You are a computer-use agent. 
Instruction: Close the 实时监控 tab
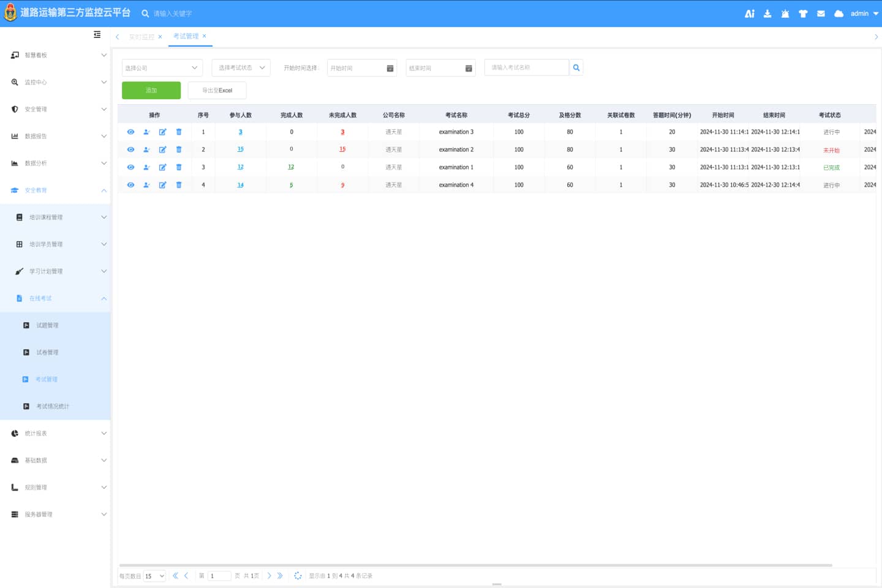coord(160,37)
